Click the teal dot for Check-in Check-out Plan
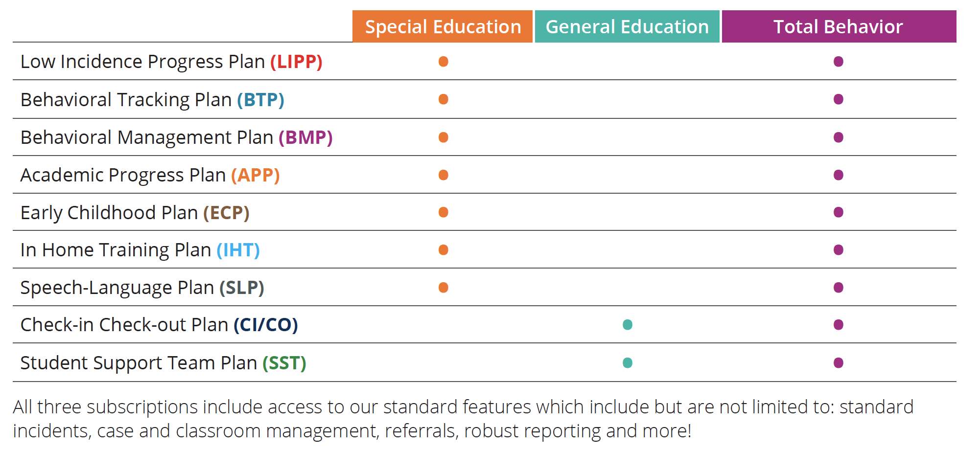Image resolution: width=980 pixels, height=451 pixels. point(628,325)
